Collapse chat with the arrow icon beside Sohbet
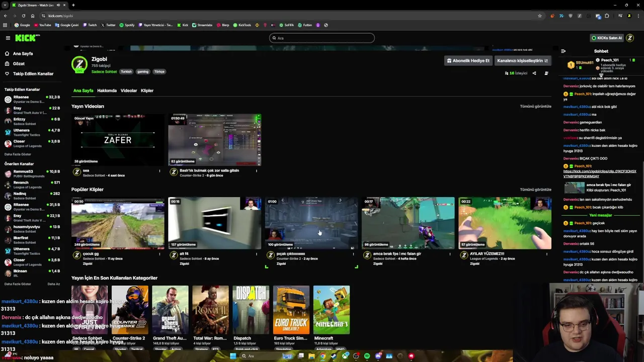 [x=563, y=51]
